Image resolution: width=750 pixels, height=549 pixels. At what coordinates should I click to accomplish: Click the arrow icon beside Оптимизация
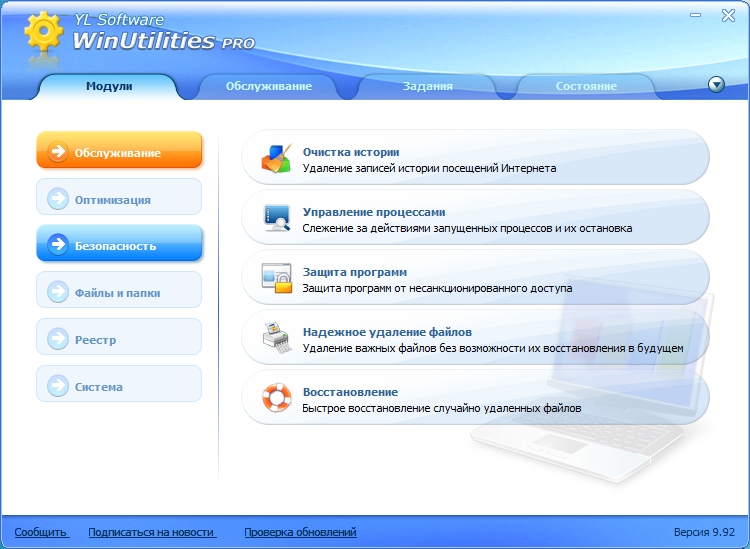pos(58,198)
